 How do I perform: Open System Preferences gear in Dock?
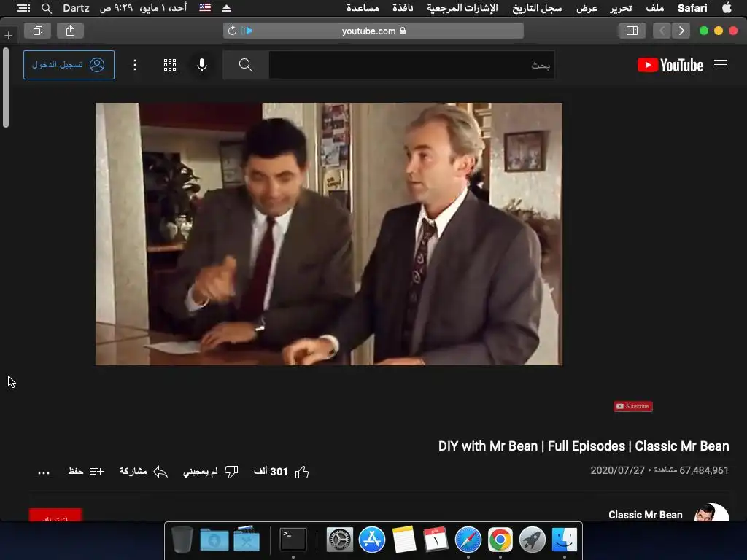[x=340, y=540]
